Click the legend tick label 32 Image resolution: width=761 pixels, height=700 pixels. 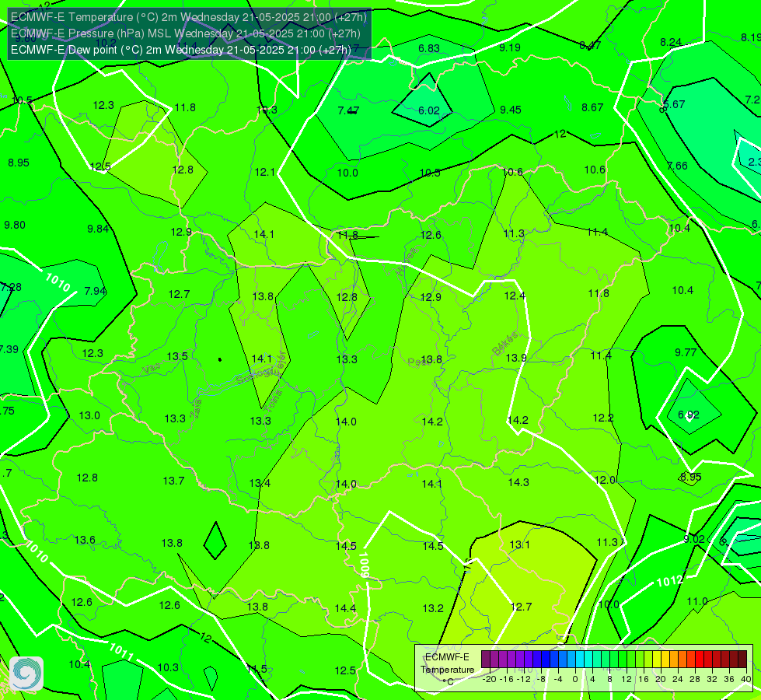[x=712, y=679]
